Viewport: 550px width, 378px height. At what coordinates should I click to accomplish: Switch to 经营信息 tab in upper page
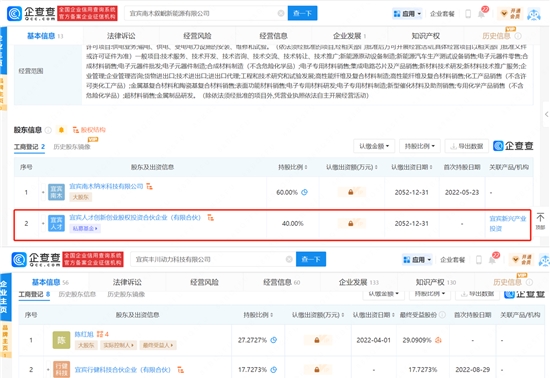274,36
